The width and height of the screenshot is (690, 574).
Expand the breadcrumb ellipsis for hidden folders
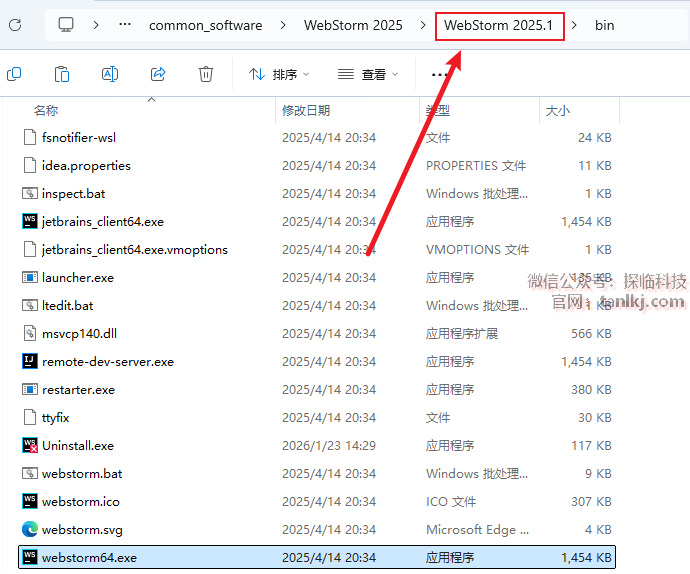(x=125, y=25)
